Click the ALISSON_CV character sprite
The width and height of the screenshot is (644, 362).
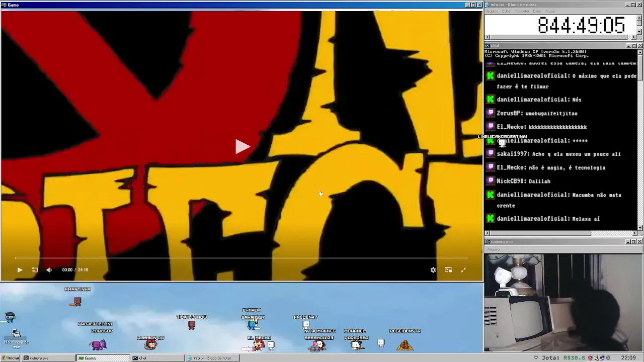point(150,345)
